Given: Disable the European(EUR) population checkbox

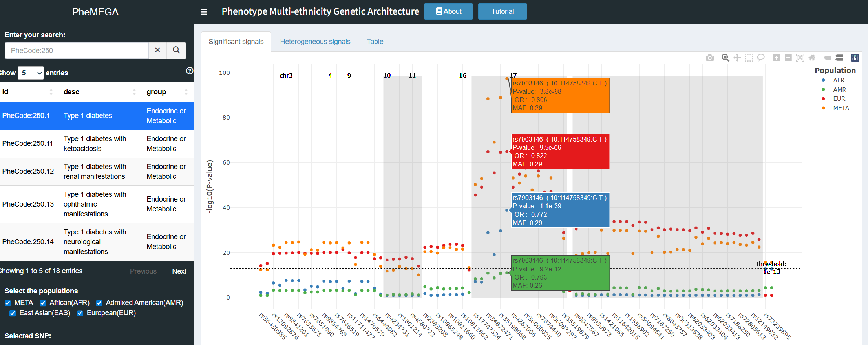Looking at the screenshot, I should click(80, 313).
